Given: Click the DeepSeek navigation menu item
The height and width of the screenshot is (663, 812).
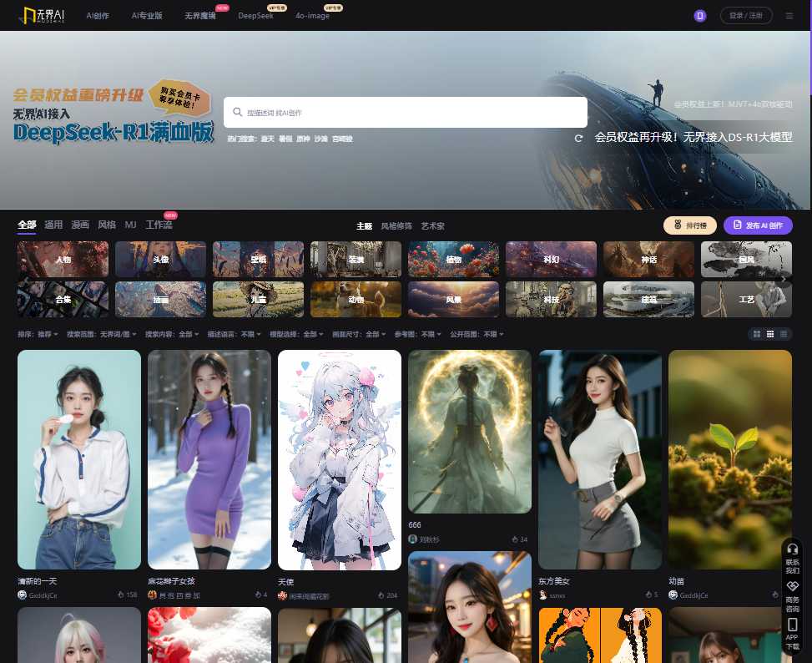Looking at the screenshot, I should 255,15.
